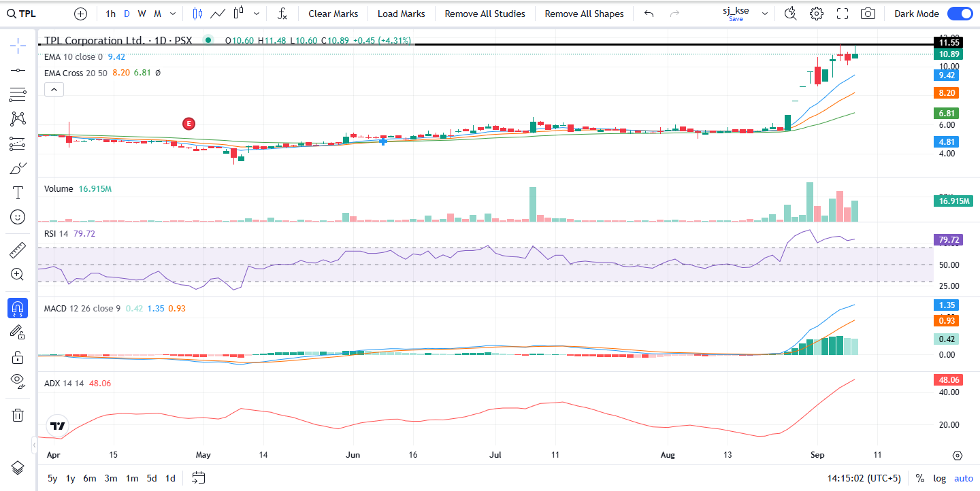Collapse the indicator legend chevron

(54, 89)
